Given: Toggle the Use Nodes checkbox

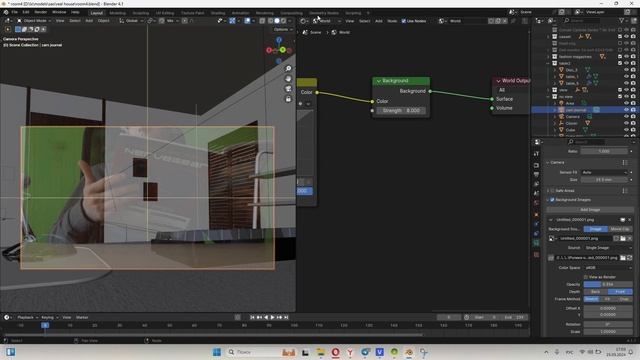Looking at the screenshot, I should [404, 21].
